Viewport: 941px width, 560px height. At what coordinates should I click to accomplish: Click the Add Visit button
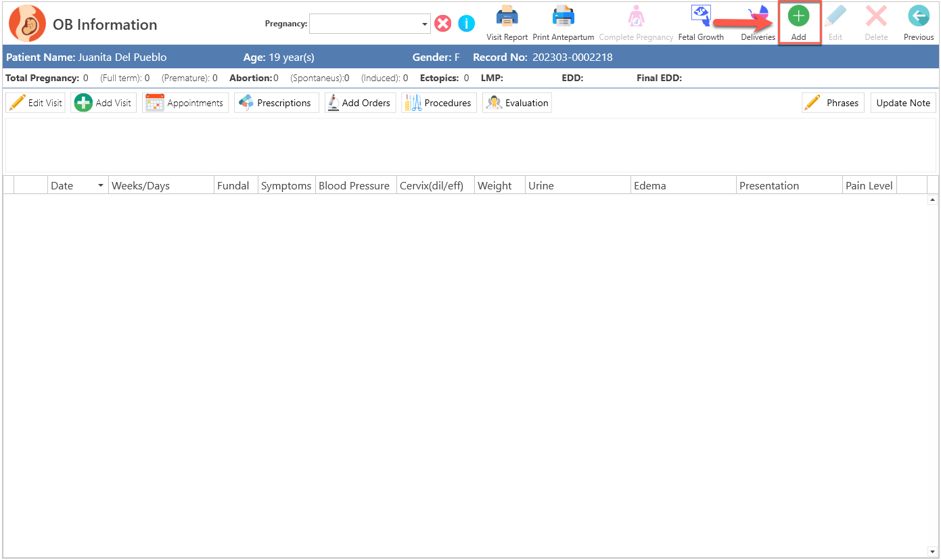pos(103,103)
